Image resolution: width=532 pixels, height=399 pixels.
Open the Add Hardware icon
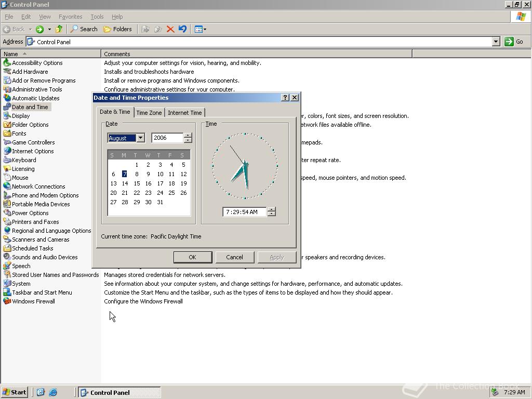[x=7, y=72]
